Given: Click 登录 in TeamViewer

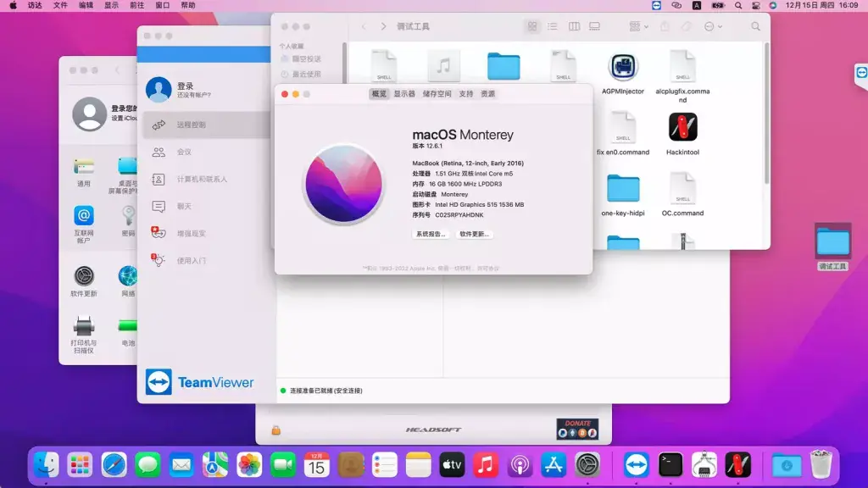Looking at the screenshot, I should 185,86.
